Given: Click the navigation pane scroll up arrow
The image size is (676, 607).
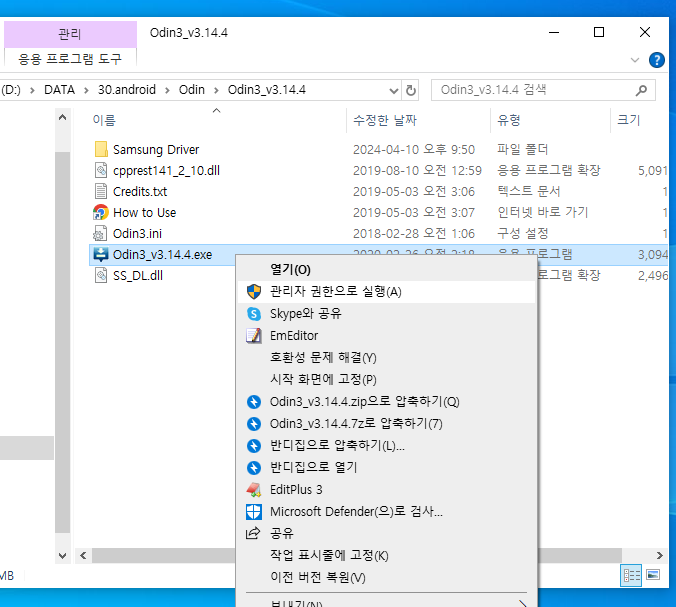Looking at the screenshot, I should click(63, 117).
